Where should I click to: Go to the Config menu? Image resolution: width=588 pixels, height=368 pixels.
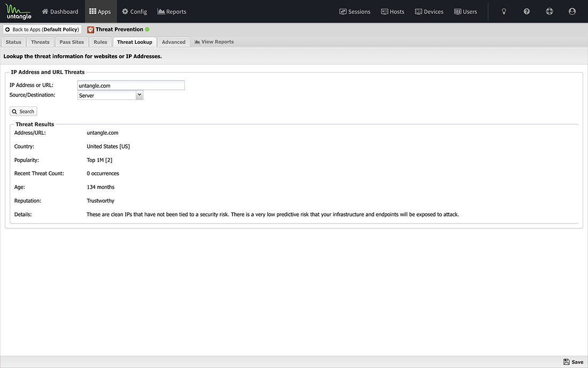134,12
